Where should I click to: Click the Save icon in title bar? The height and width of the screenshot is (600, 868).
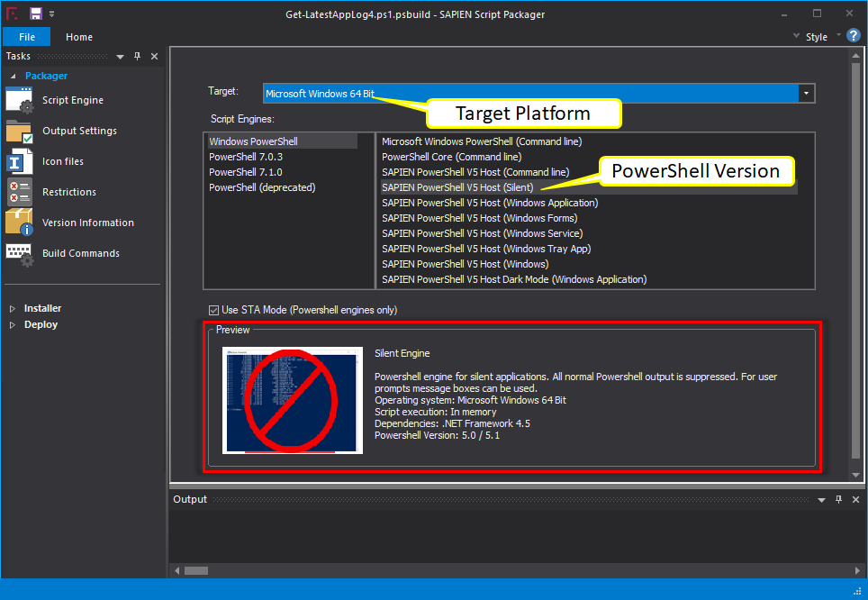pyautogui.click(x=36, y=14)
